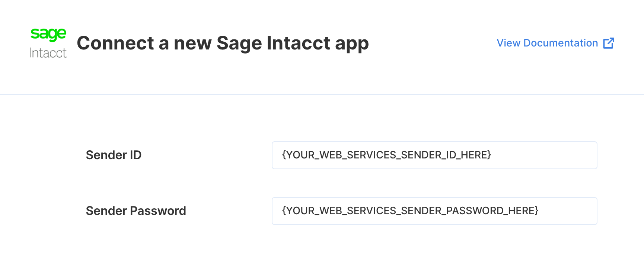Select the YOUR_WEB_SERVICES_SENDER_ID_HERE placeholder text

(386, 155)
